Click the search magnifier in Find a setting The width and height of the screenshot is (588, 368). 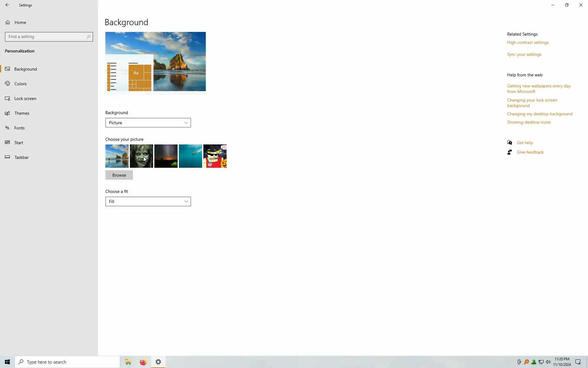[89, 37]
